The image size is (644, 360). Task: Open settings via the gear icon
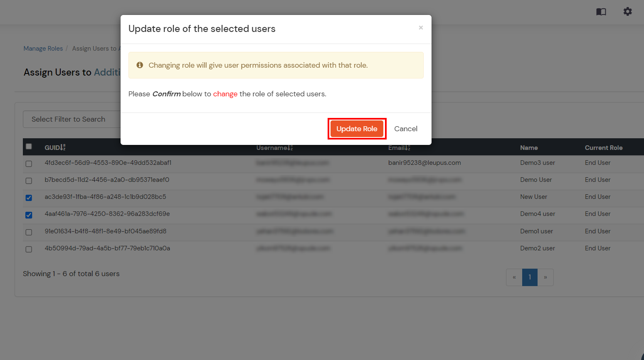coord(627,12)
